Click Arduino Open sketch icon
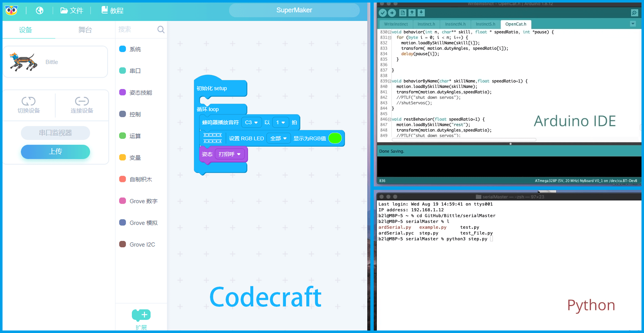This screenshot has height=333, width=644. pyautogui.click(x=412, y=13)
